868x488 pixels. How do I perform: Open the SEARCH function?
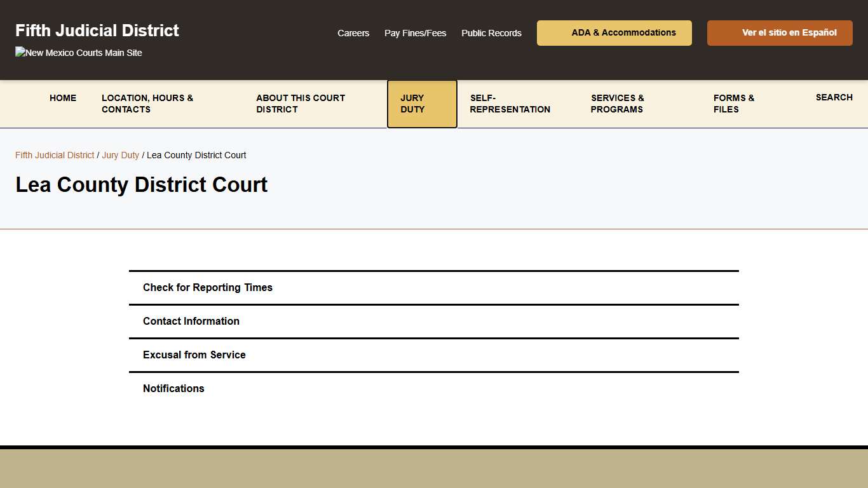(834, 97)
